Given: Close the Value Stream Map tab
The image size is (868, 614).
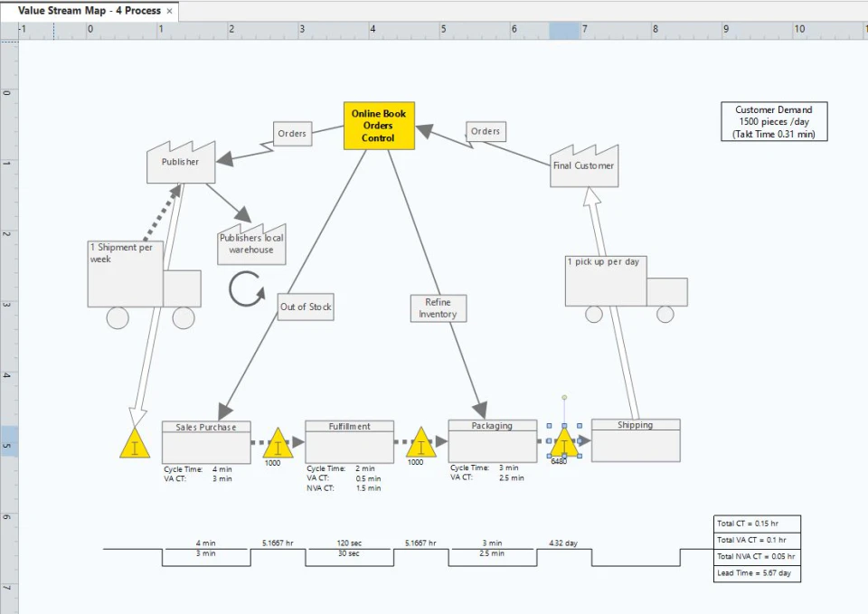Looking at the screenshot, I should click(168, 11).
